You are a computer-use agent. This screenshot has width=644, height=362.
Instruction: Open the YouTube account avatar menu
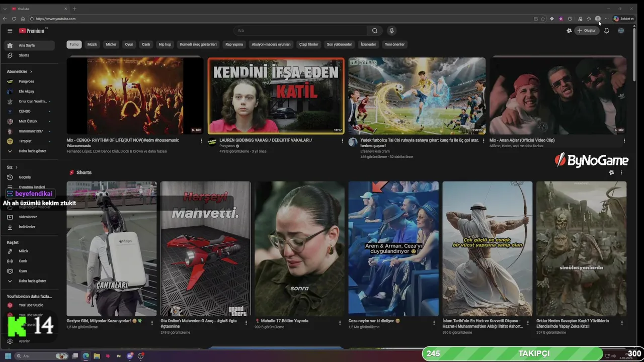pyautogui.click(x=621, y=31)
